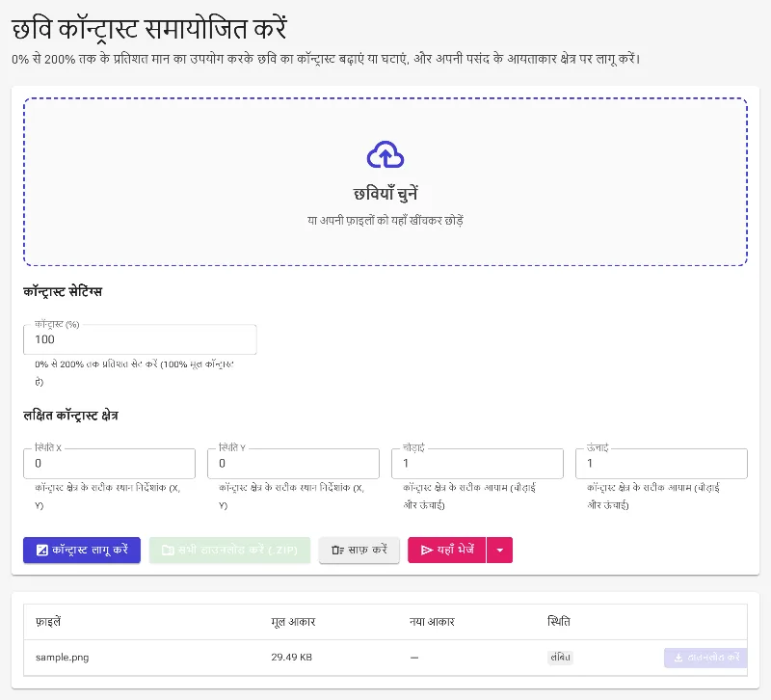
Task: Click the नया आकार column header
Action: [x=432, y=622]
